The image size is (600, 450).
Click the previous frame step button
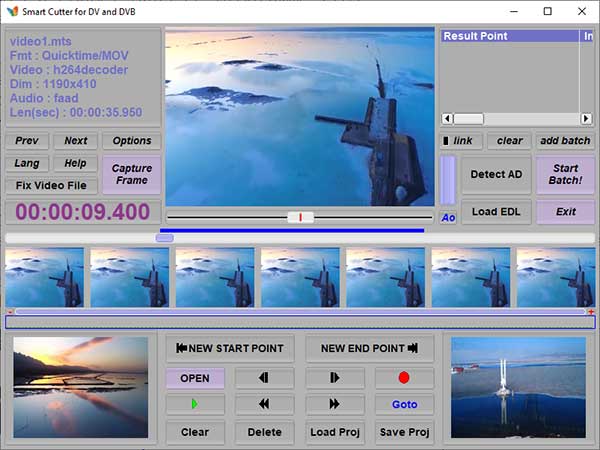[264, 378]
